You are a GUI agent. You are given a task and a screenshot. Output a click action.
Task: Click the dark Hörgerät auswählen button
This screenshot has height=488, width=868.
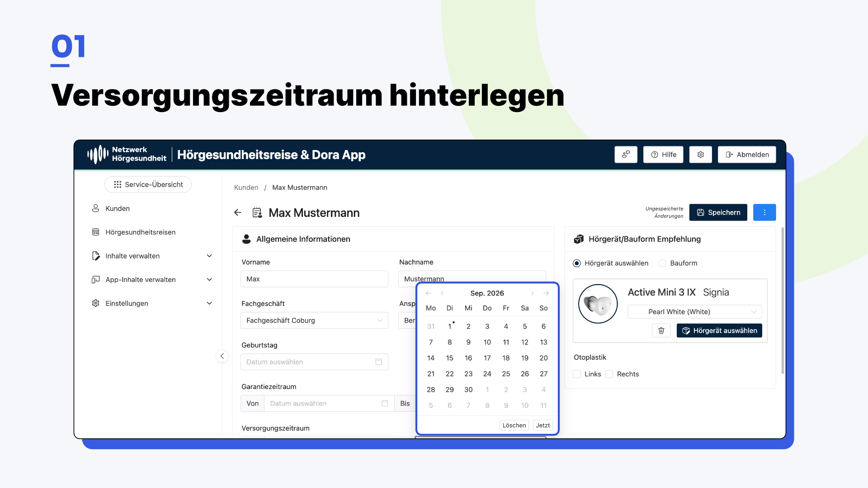point(719,330)
